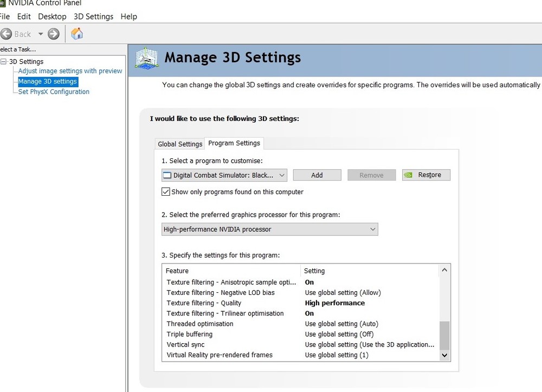This screenshot has height=392, width=542.
Task: Open 'Adjust image settings with preview' link
Action: (x=70, y=71)
